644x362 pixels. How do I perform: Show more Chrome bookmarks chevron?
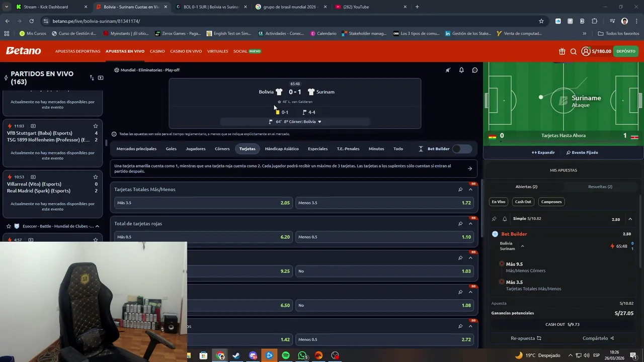click(584, 34)
